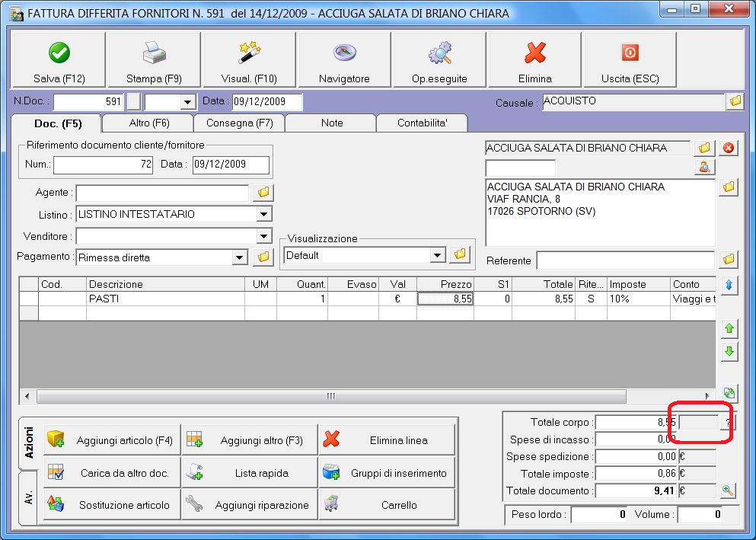Select the vertical Azioni tab
The height and width of the screenshot is (540, 756).
click(28, 443)
